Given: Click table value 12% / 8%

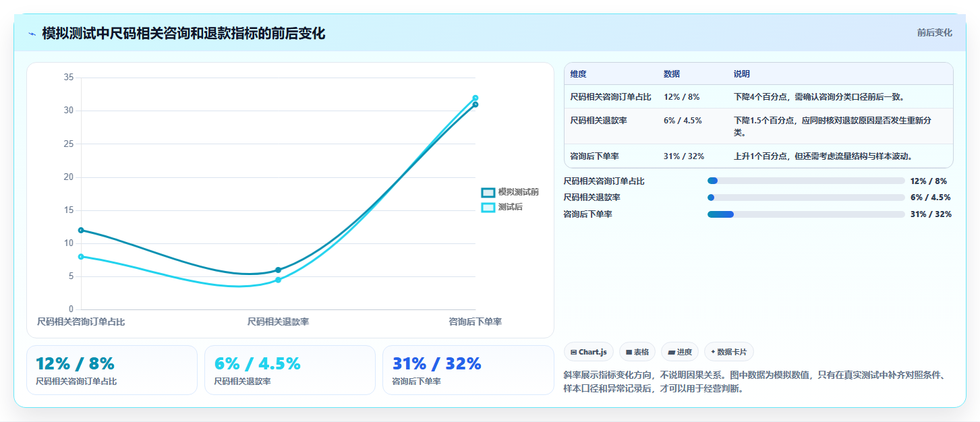Looking at the screenshot, I should coord(681,97).
